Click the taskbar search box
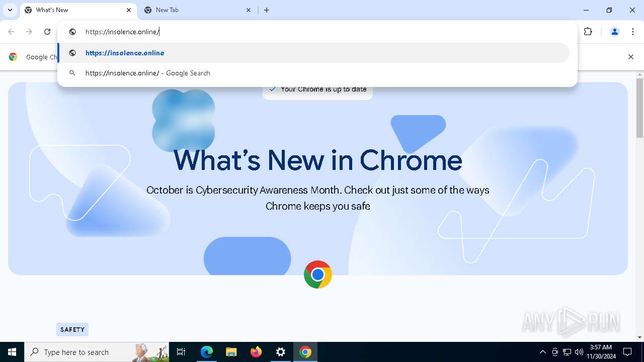This screenshot has width=644, height=362. (97, 352)
